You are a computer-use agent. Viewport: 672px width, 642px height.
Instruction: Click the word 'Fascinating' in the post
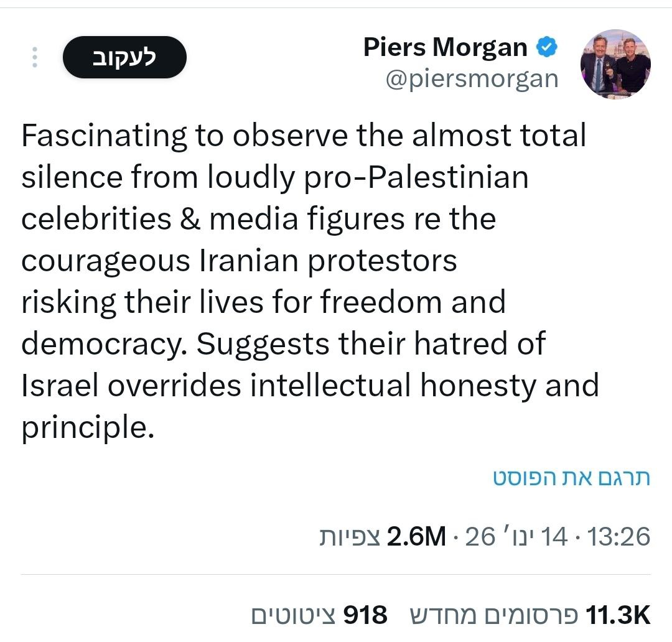coord(104,136)
